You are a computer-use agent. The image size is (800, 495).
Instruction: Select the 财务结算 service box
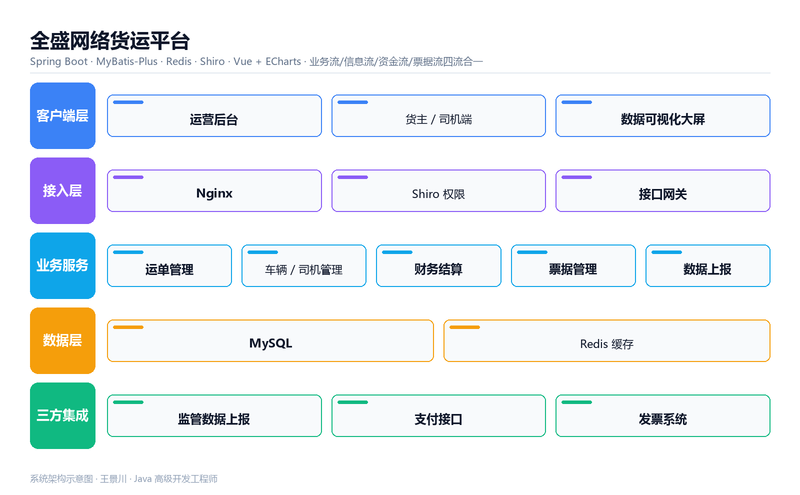coord(439,266)
